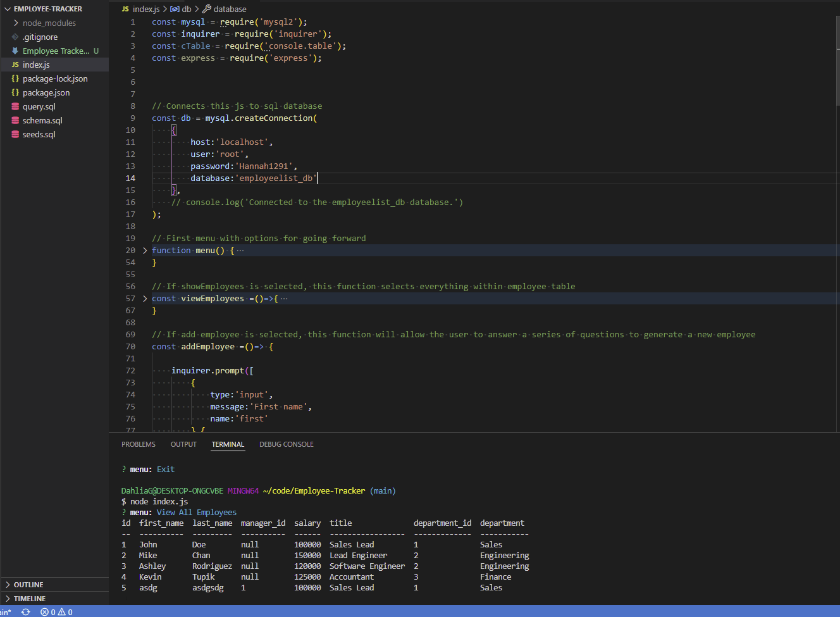840x617 pixels.
Task: Open the PROBLEMS panel tab
Action: click(138, 444)
